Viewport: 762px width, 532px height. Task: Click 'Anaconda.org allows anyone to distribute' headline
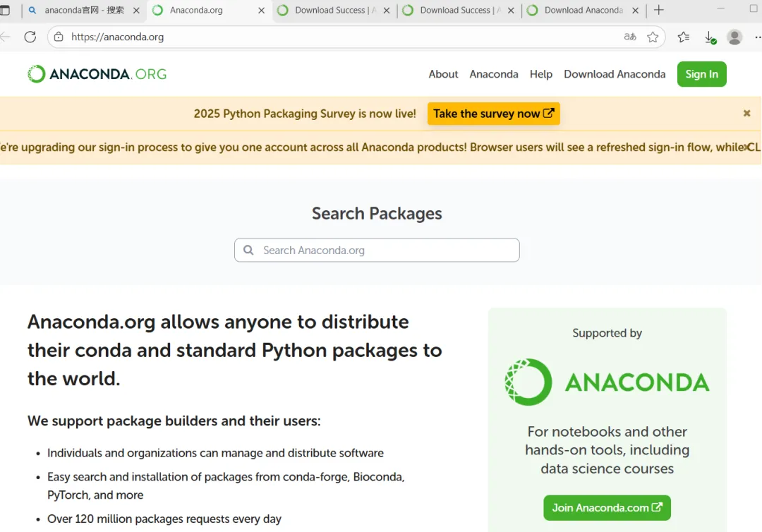(235, 350)
